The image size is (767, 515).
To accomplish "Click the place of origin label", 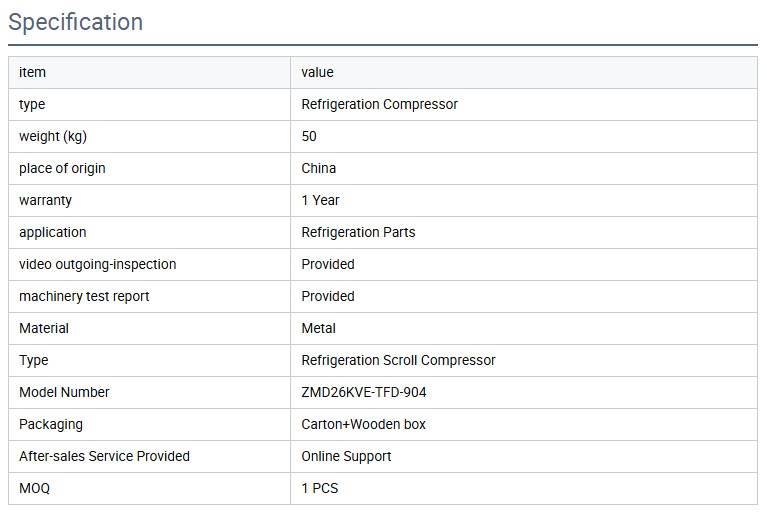I will [x=62, y=168].
